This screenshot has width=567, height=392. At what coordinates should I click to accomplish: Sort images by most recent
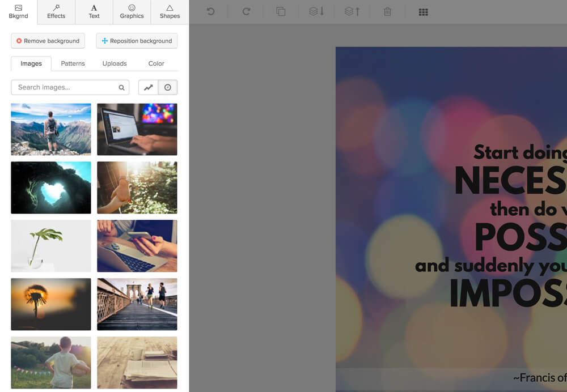pos(168,87)
